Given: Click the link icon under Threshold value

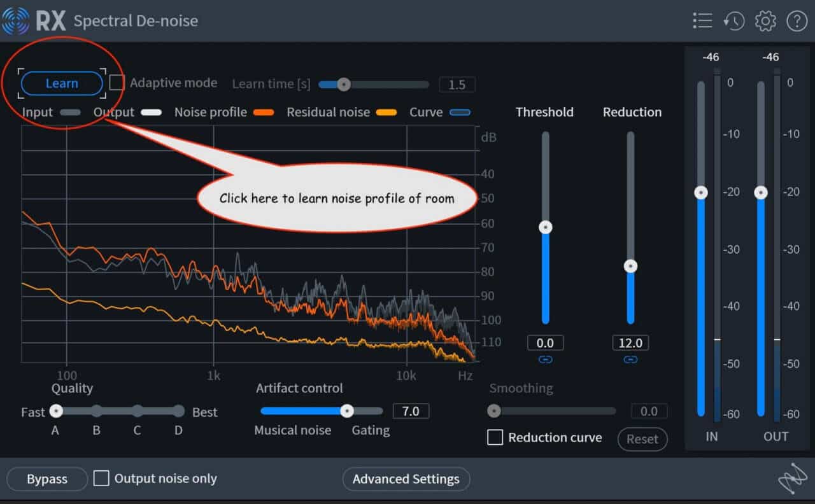Looking at the screenshot, I should [545, 360].
